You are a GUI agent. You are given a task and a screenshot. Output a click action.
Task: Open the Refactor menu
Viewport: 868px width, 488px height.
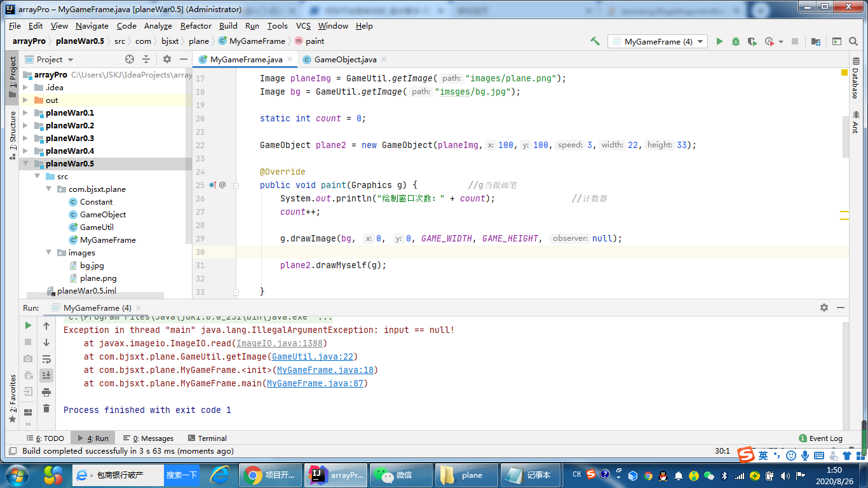[196, 26]
